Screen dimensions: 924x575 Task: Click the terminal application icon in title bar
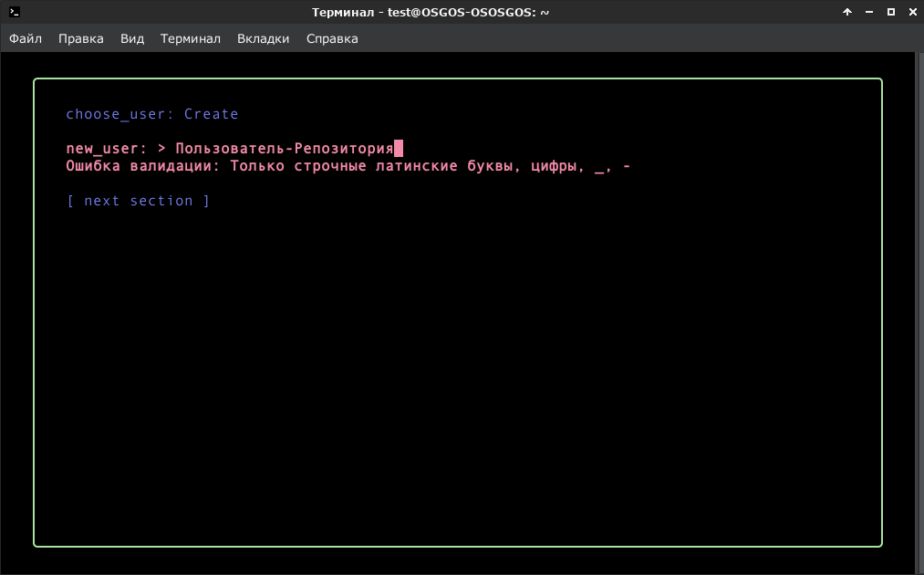point(15,12)
